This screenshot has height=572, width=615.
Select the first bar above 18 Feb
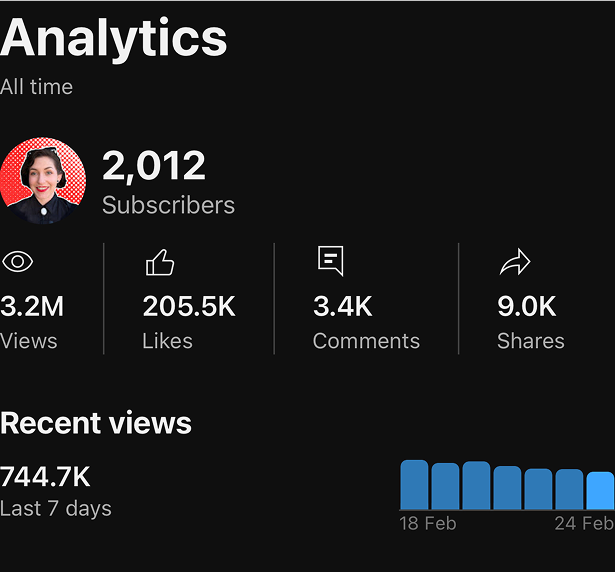tap(415, 485)
